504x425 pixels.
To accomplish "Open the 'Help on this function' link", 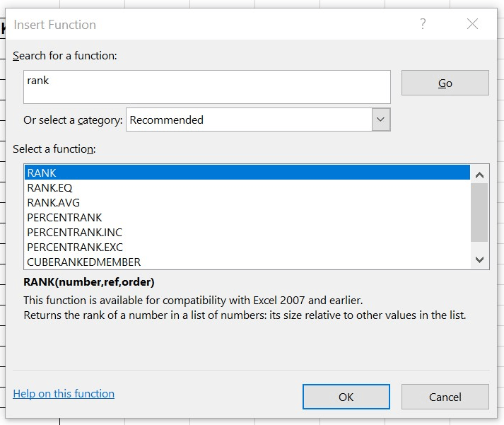I will (x=64, y=394).
